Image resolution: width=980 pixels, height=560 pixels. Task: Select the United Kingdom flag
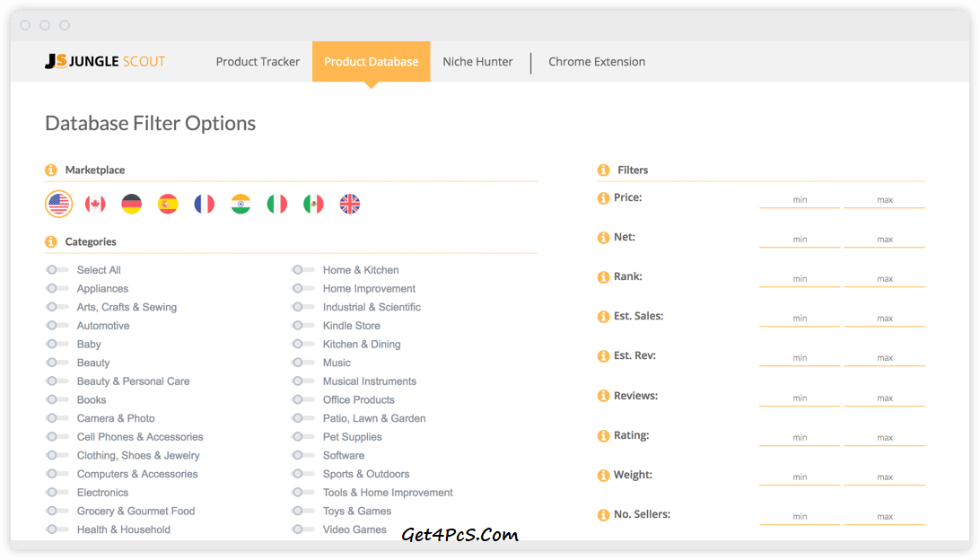pyautogui.click(x=350, y=205)
